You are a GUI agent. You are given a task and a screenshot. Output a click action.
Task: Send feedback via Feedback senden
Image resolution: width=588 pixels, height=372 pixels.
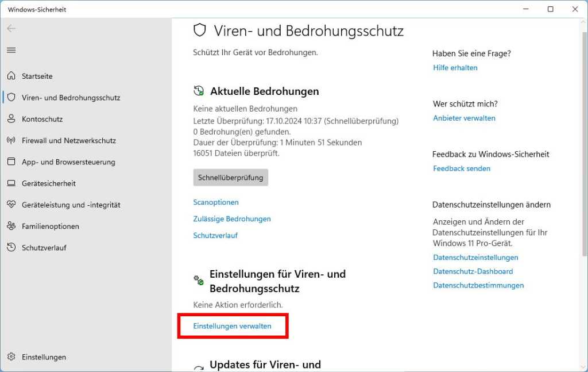462,168
